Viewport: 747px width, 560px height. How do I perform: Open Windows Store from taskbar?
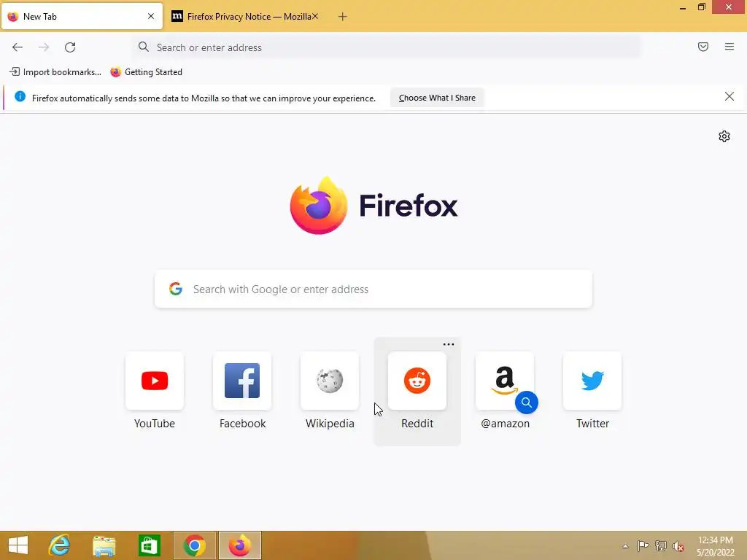[149, 545]
